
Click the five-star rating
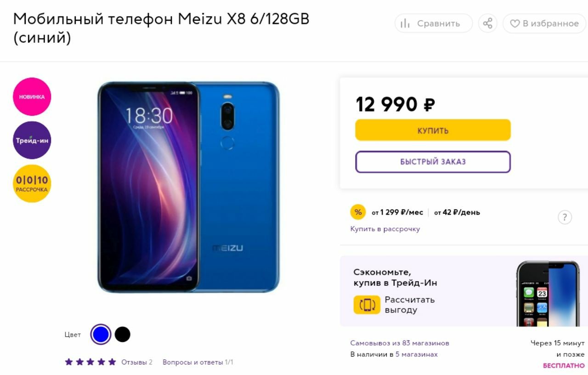click(x=90, y=362)
